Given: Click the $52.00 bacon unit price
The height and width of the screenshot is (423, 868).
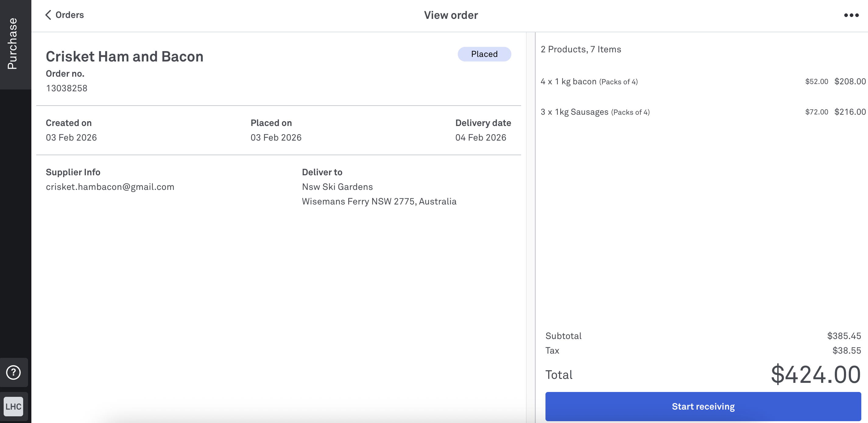Looking at the screenshot, I should [x=817, y=82].
